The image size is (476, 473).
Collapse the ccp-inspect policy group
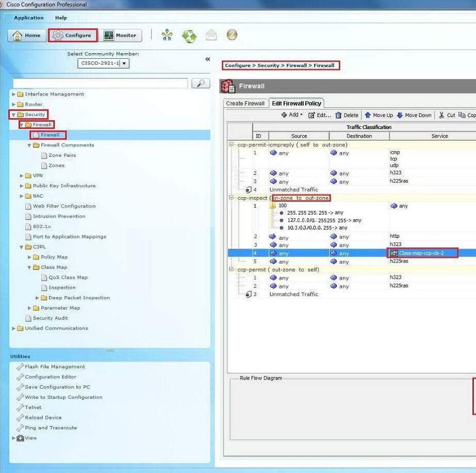[232, 198]
